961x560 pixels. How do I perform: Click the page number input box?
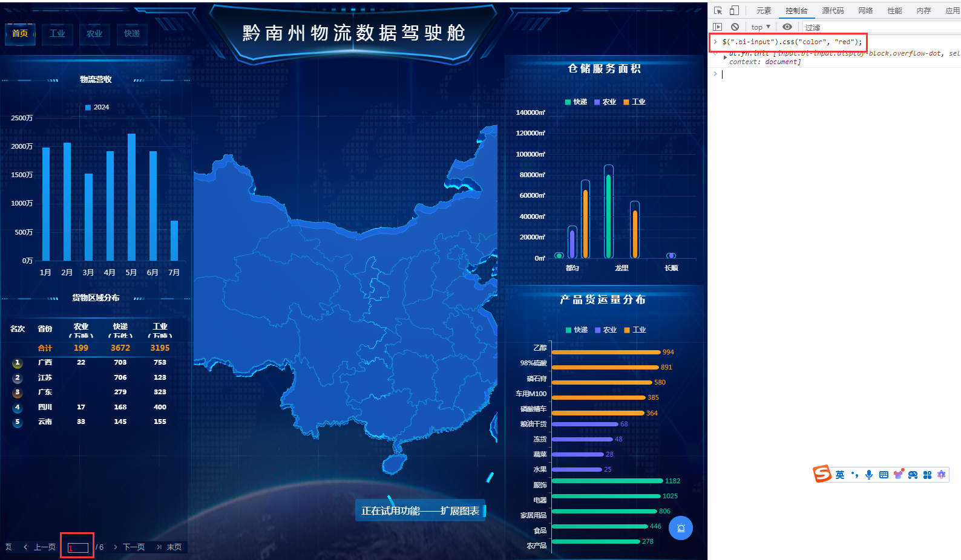(77, 547)
